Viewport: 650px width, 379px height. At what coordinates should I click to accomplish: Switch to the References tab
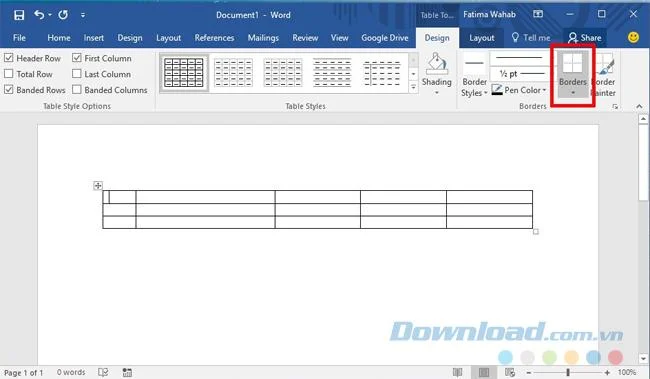(x=214, y=38)
